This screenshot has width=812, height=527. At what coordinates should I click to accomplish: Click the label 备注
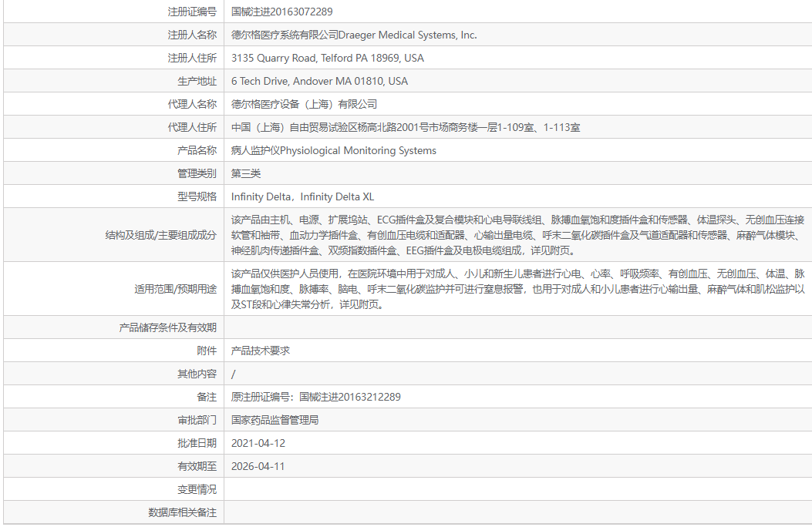tap(207, 397)
